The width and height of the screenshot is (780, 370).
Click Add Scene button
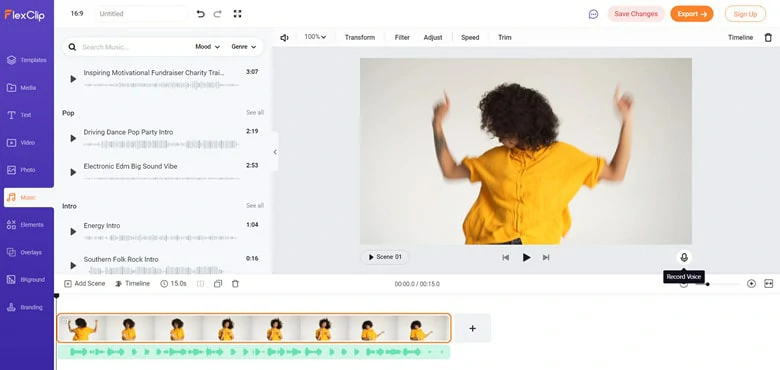(x=85, y=283)
